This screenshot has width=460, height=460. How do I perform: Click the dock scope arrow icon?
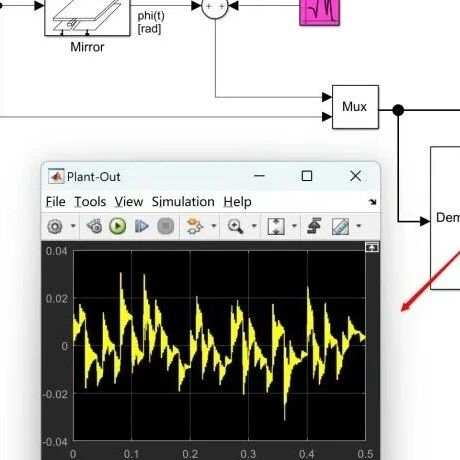pos(372,202)
